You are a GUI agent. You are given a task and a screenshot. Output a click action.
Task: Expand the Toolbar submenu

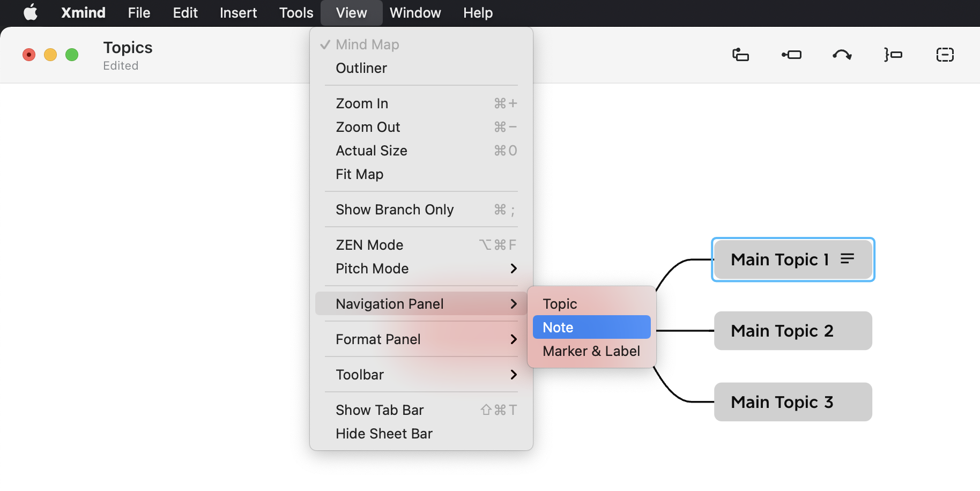coord(421,375)
